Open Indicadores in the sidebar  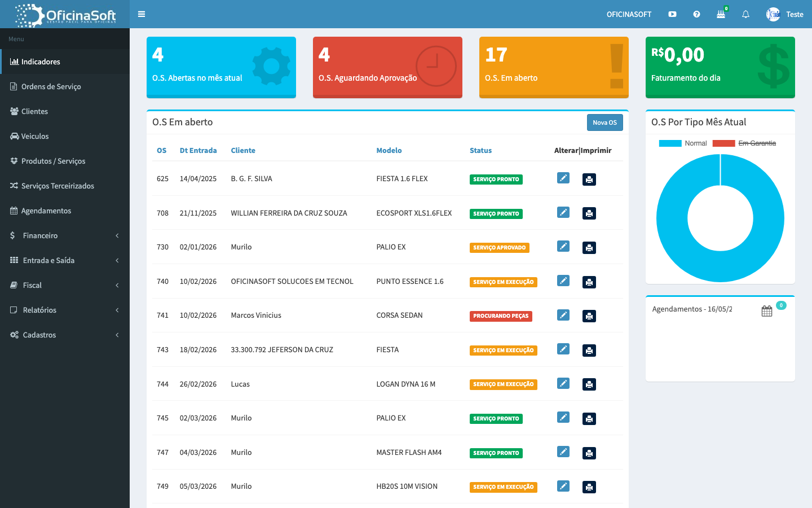click(65, 62)
